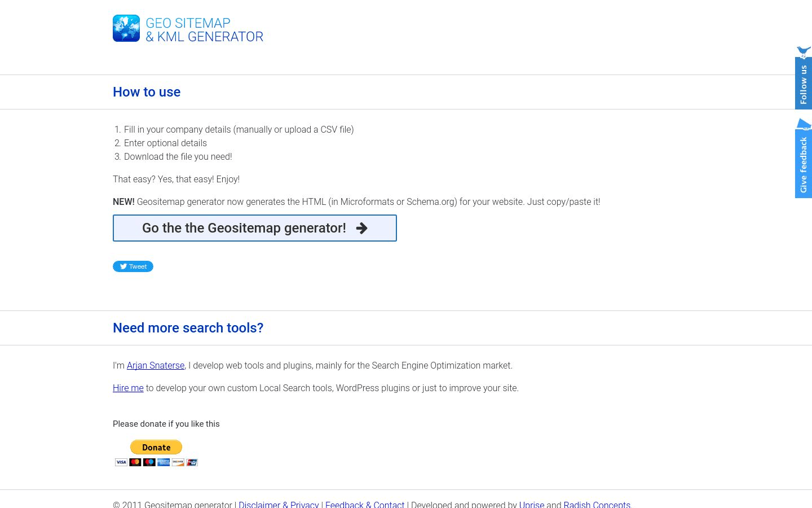This screenshot has width=812, height=508.
Task: Open the Follow us side tab
Action: [x=804, y=84]
